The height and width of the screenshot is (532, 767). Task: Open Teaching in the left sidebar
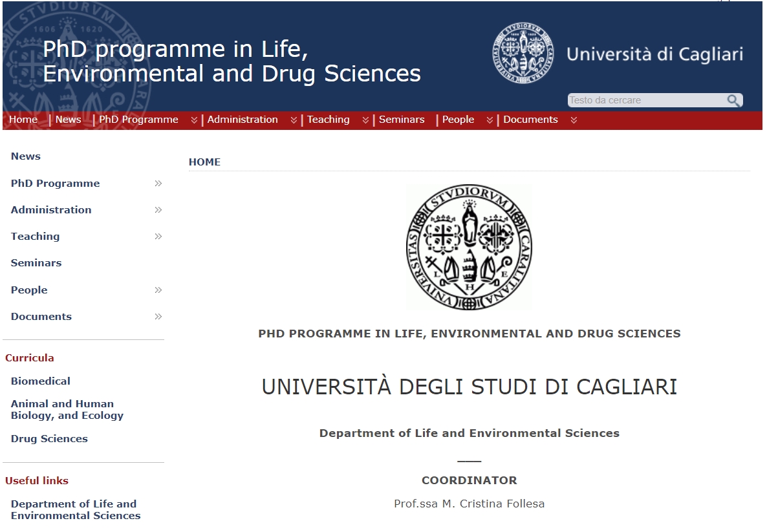click(35, 237)
